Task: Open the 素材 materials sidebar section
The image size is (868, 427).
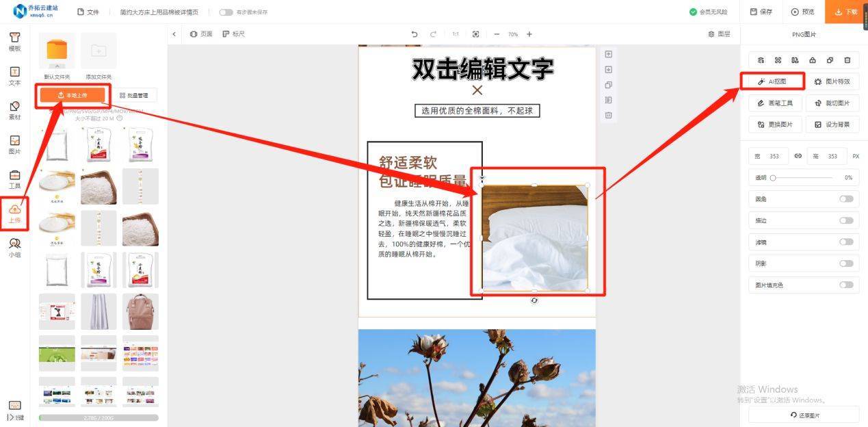Action: [x=14, y=110]
